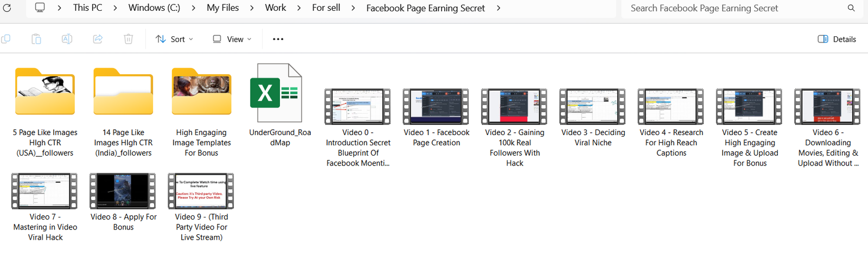Click the computer monitor icon in breadcrumb
Image resolution: width=868 pixels, height=263 pixels.
coord(40,8)
